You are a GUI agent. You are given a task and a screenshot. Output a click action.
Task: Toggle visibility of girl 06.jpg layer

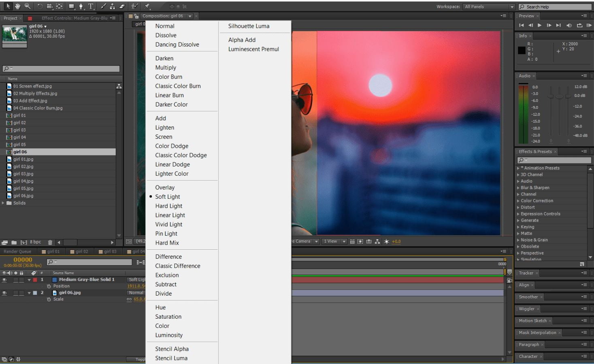[4, 293]
